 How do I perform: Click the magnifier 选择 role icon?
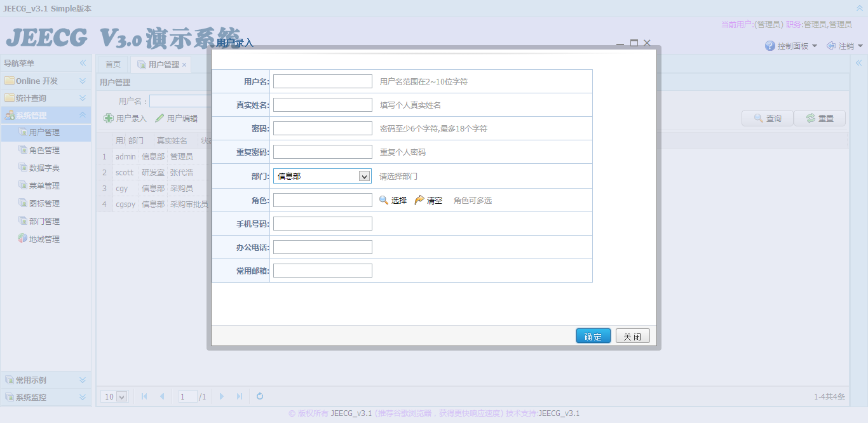(384, 200)
